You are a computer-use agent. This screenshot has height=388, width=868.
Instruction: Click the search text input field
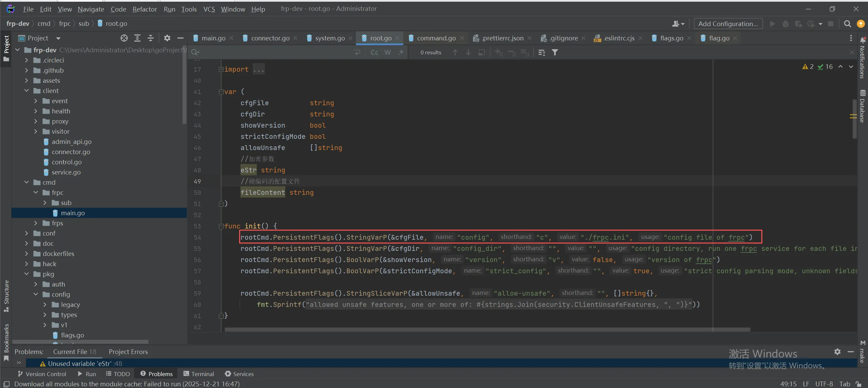pos(271,52)
